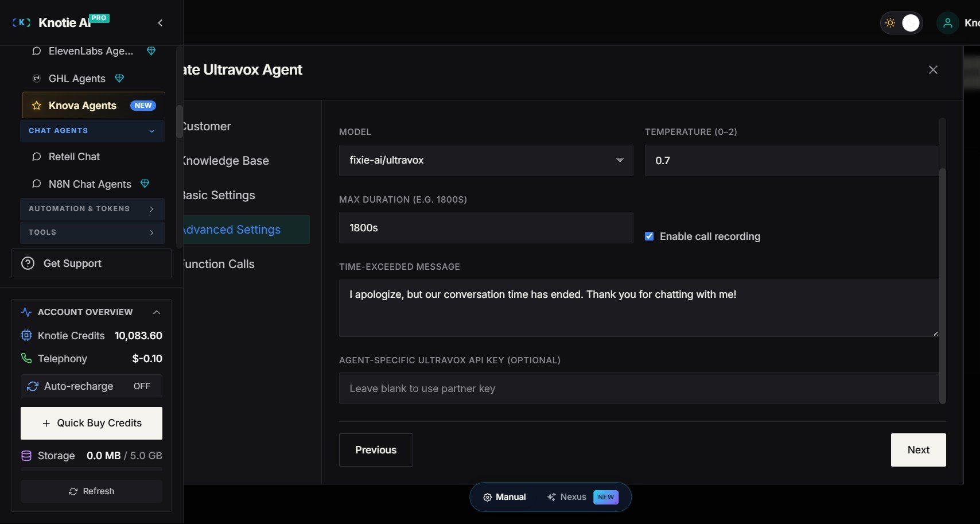Click the Auto-recharge cycle icon
The width and height of the screenshot is (980, 524).
(x=33, y=386)
